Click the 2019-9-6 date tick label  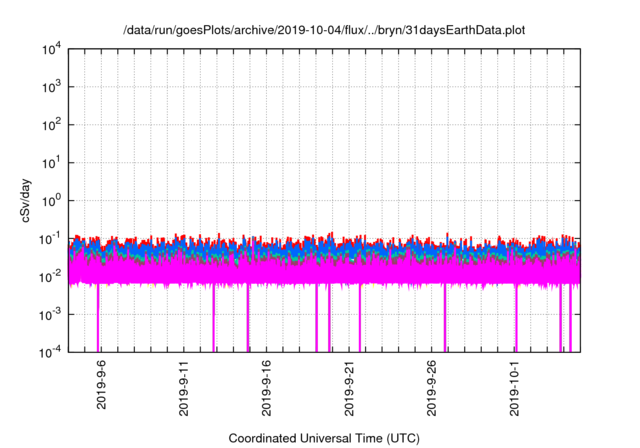click(x=101, y=385)
